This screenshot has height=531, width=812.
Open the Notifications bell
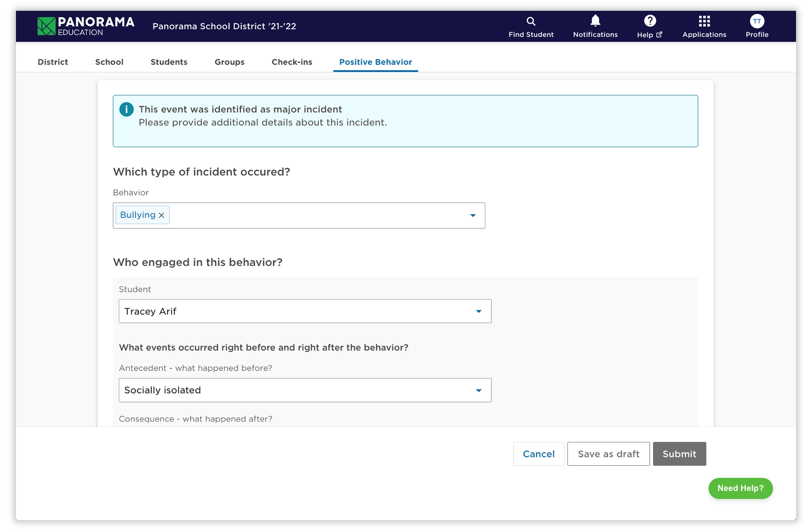pos(595,21)
